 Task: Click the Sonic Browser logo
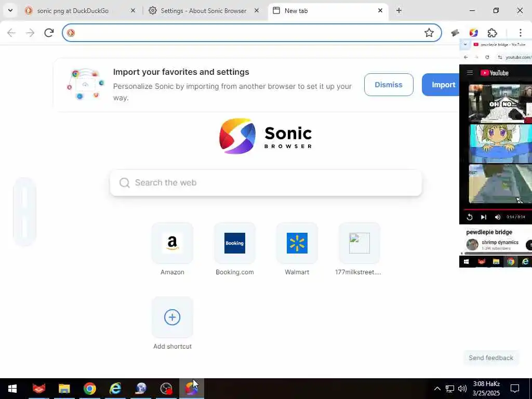[x=265, y=136]
